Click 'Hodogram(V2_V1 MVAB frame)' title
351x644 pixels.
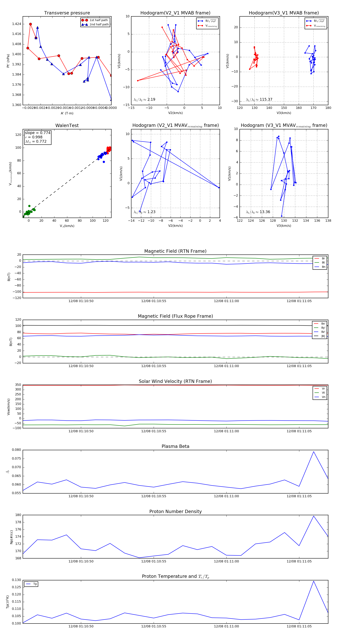point(175,13)
